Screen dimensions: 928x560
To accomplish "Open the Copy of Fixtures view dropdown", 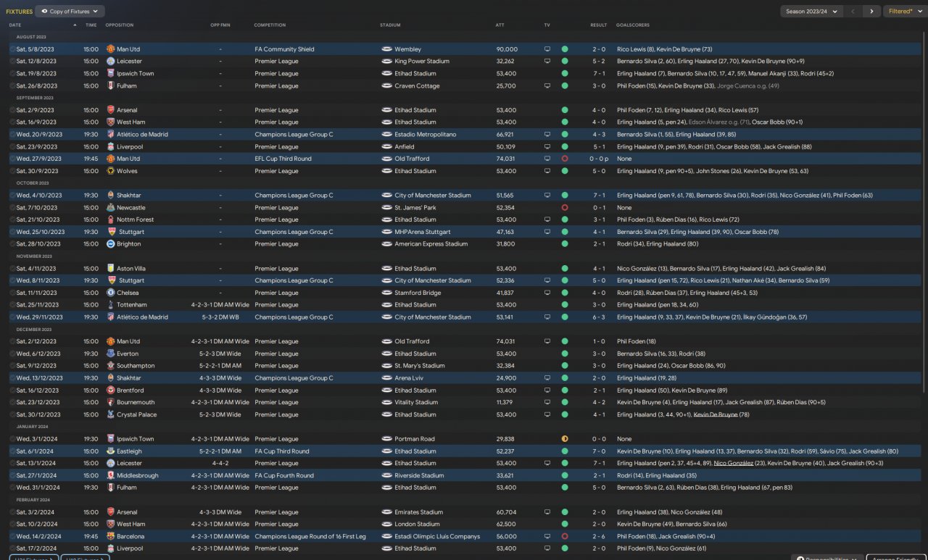I will 70,12.
